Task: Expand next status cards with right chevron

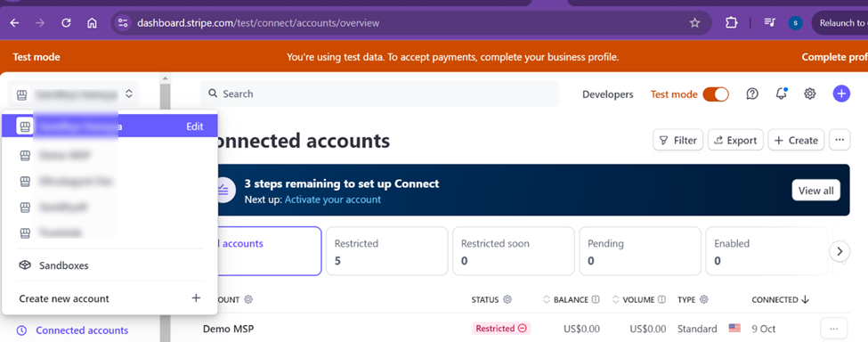Action: coord(840,251)
